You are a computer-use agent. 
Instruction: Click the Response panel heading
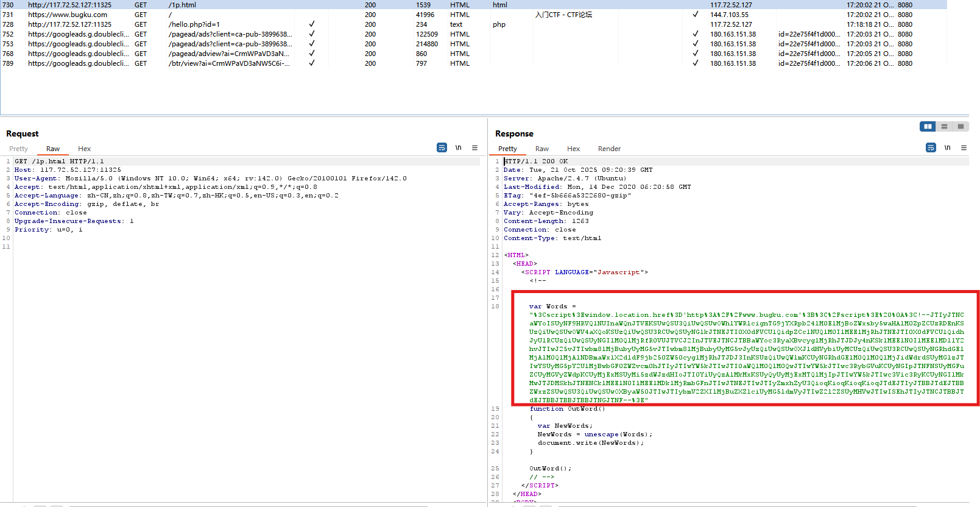(x=514, y=133)
